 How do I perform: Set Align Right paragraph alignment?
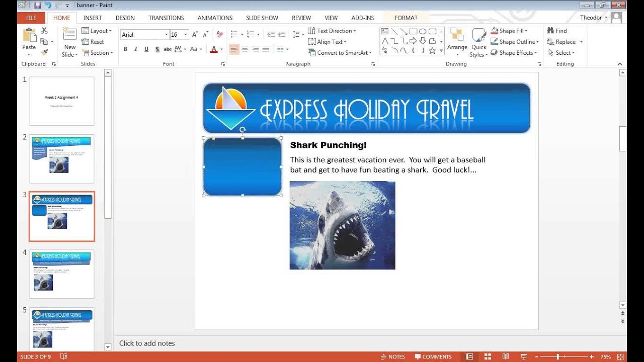pos(255,49)
